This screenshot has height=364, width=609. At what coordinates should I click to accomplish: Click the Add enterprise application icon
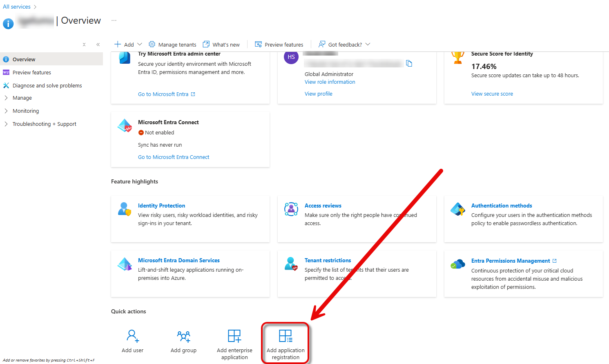click(x=234, y=336)
